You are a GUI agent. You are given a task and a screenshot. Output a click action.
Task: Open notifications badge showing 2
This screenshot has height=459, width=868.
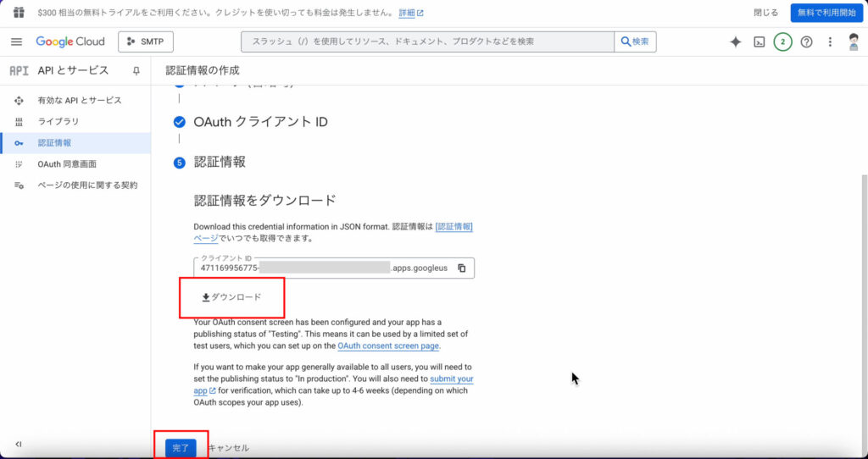tap(782, 42)
